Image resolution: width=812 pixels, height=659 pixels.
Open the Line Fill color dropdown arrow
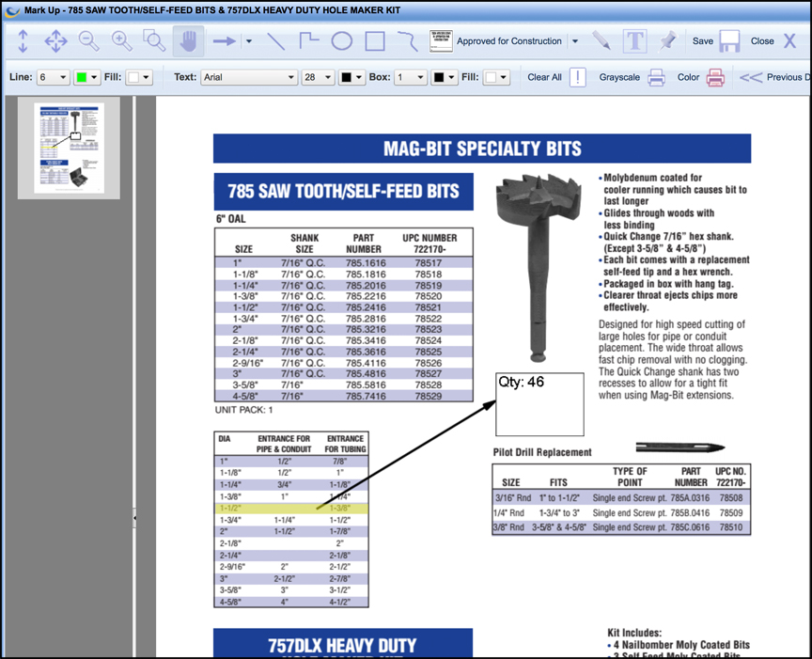coord(146,77)
